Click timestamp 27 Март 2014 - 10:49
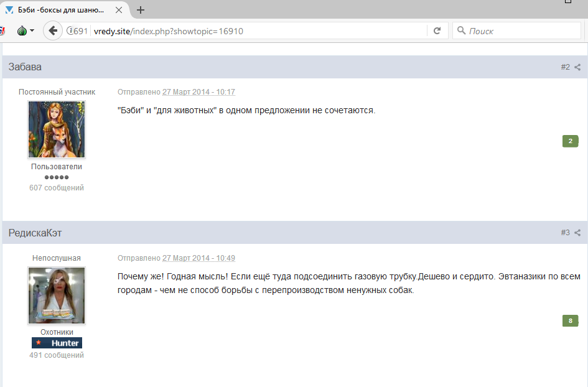 click(198, 258)
